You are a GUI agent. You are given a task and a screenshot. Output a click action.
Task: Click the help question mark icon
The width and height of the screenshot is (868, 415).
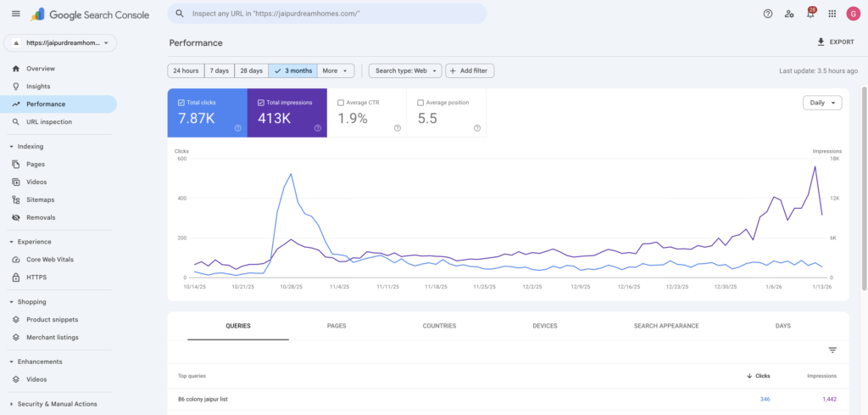click(768, 14)
